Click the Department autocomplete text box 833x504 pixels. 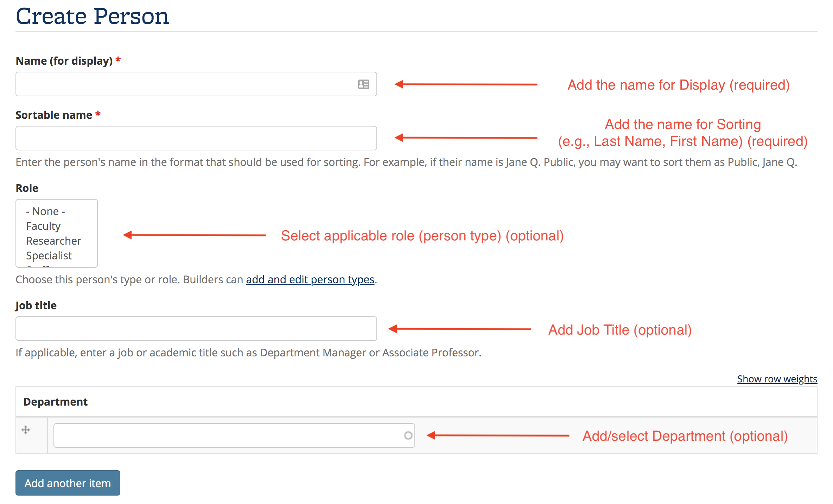tap(229, 435)
